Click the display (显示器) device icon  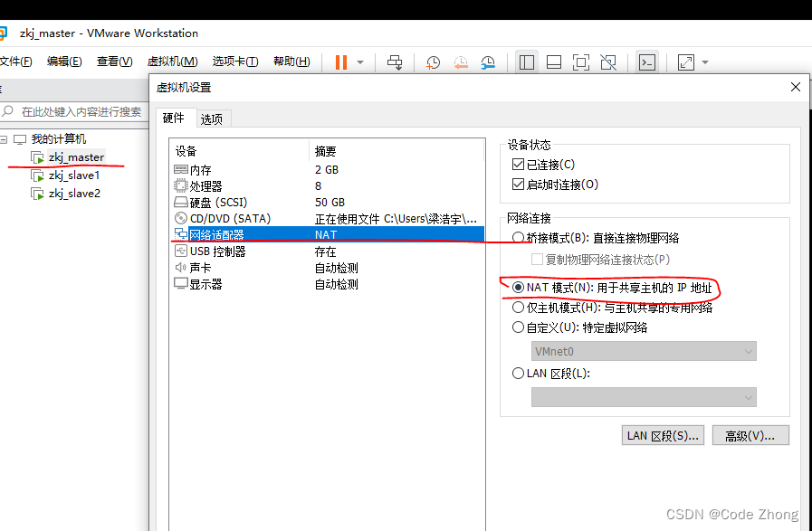181,284
